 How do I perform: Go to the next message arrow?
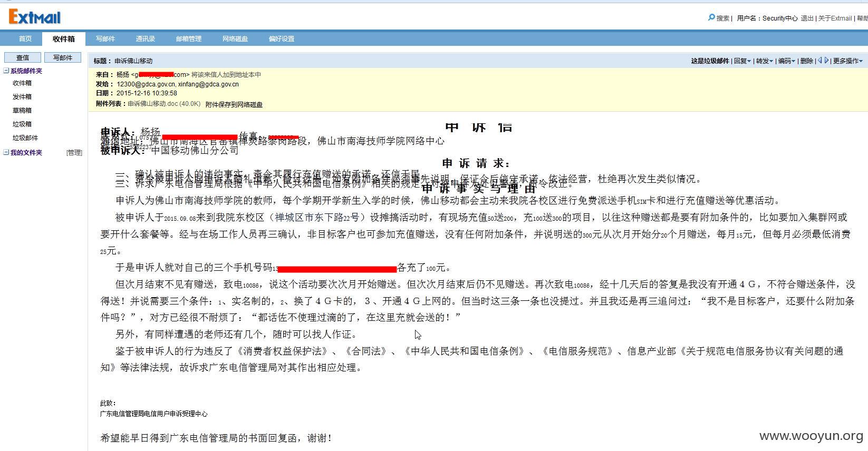point(826,61)
